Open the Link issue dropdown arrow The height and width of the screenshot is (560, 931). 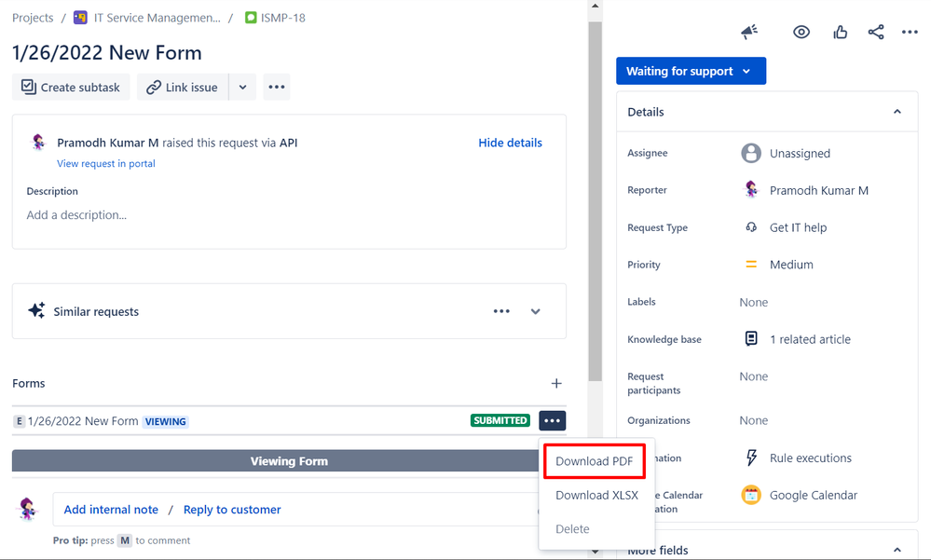pos(242,87)
